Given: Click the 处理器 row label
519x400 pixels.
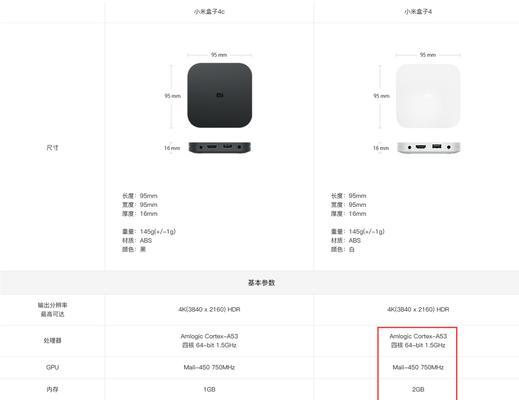Looking at the screenshot, I should tap(52, 340).
